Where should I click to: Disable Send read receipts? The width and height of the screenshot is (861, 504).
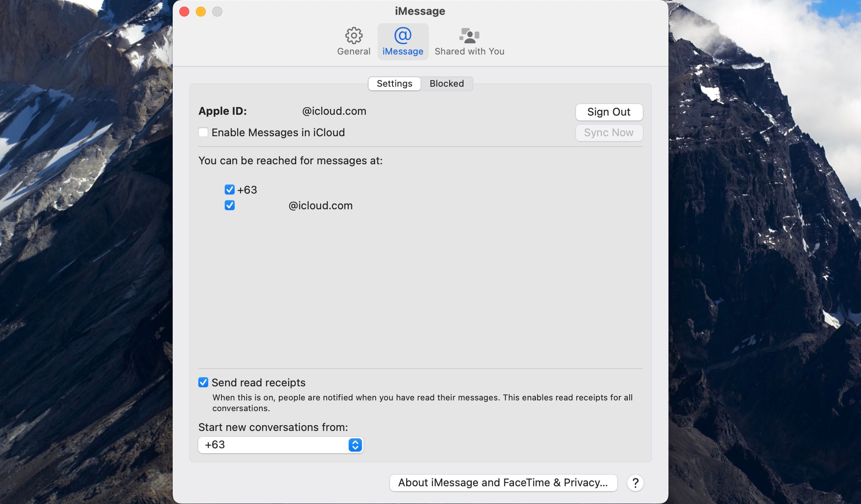pyautogui.click(x=203, y=383)
